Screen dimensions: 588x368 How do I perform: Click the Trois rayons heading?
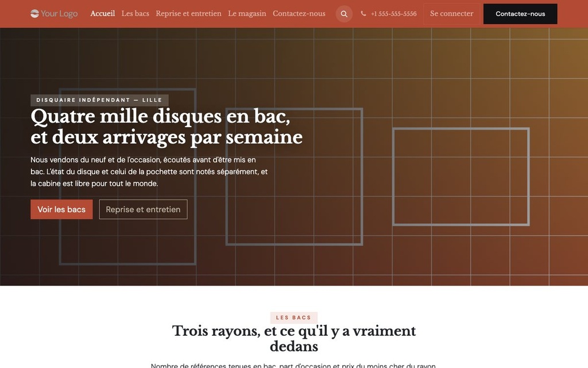click(x=294, y=338)
